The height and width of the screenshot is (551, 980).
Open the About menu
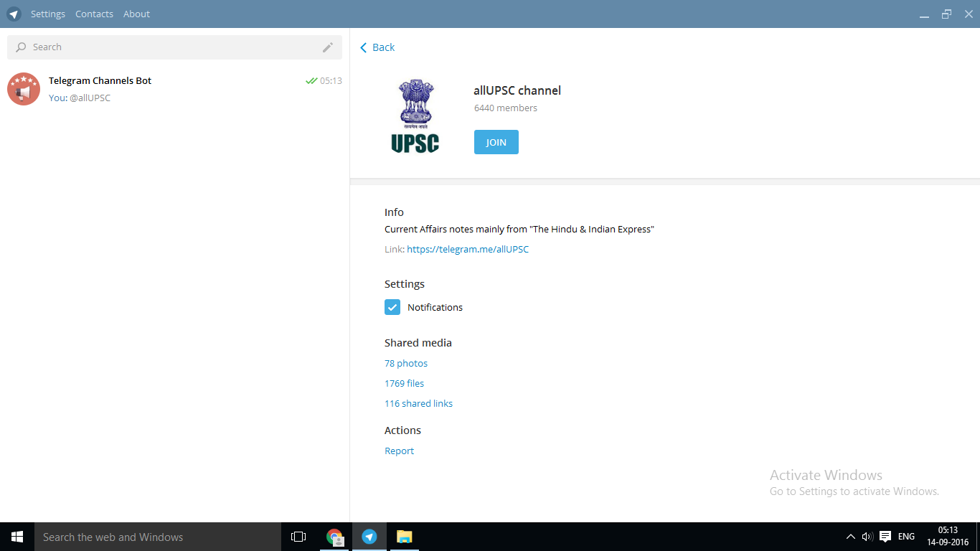click(x=136, y=14)
